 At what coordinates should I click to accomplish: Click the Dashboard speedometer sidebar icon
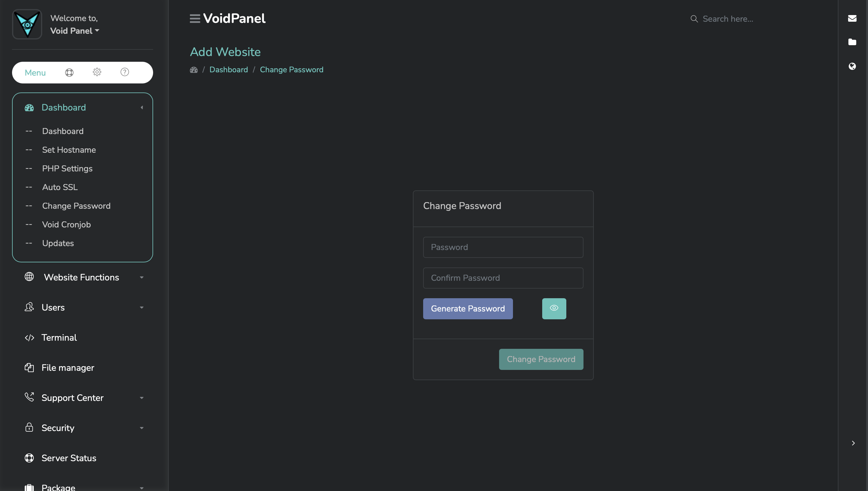(29, 108)
